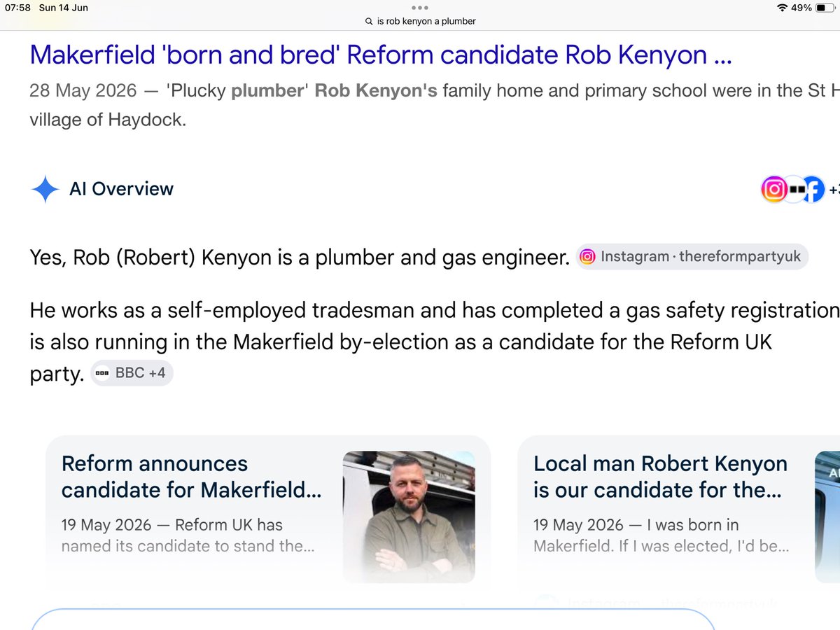Open 'Makerfield born and bred Reform candidate' result
Image resolution: width=840 pixels, height=630 pixels.
pyautogui.click(x=381, y=55)
